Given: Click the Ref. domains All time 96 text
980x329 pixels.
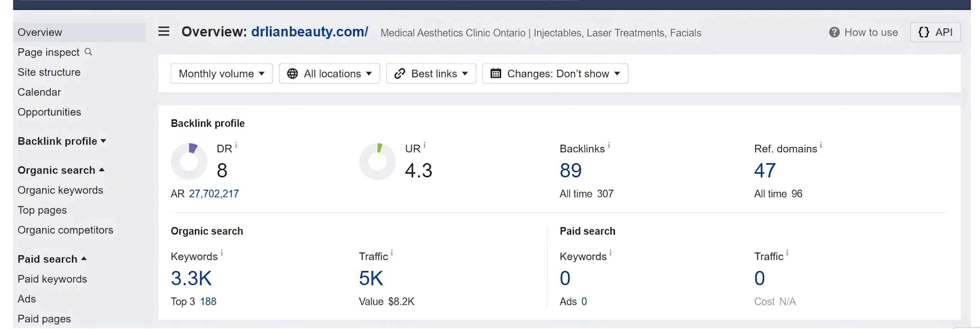Looking at the screenshot, I should (778, 194).
